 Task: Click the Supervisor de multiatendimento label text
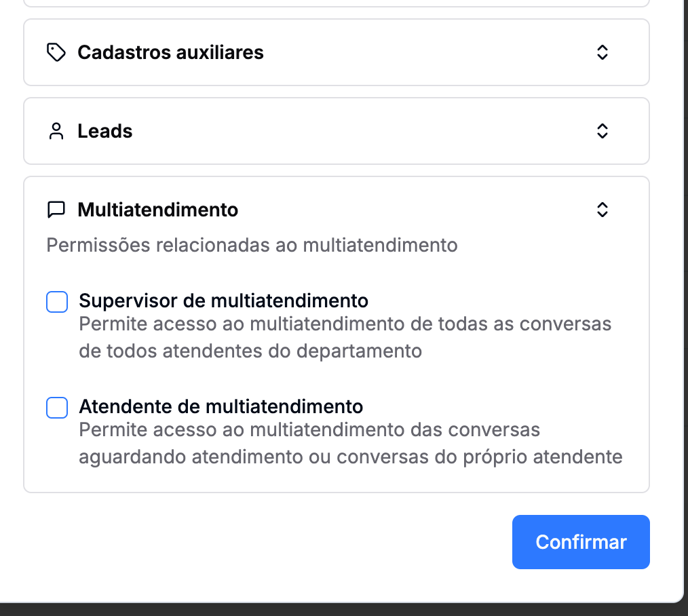click(223, 301)
